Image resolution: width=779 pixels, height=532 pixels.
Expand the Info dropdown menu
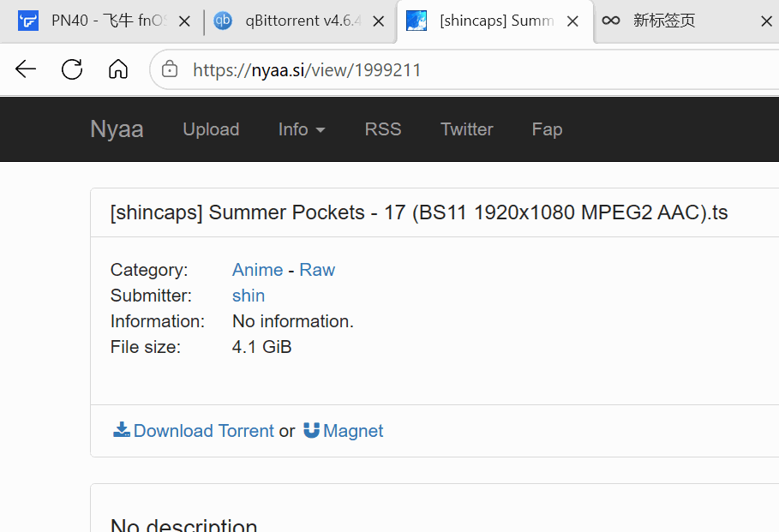tap(302, 129)
